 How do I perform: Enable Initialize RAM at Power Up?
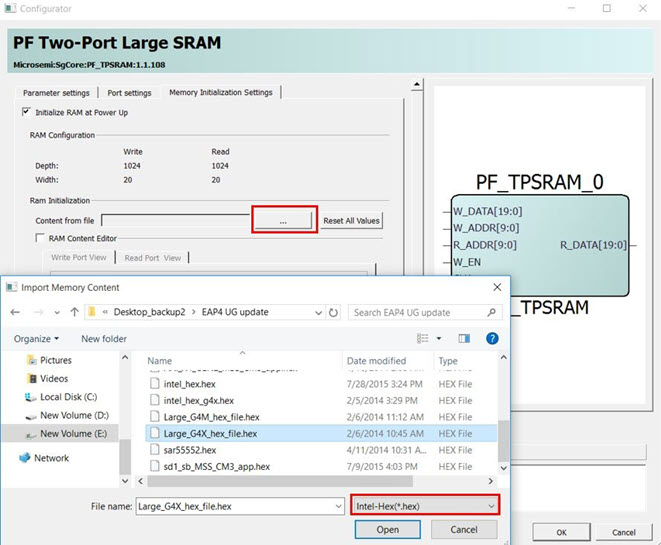pyautogui.click(x=26, y=112)
